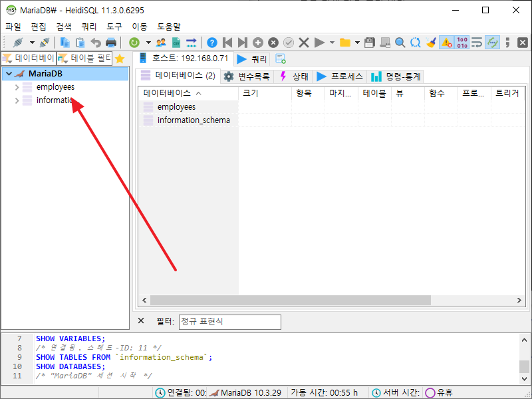Click the Delete row circle-X icon

click(273, 43)
